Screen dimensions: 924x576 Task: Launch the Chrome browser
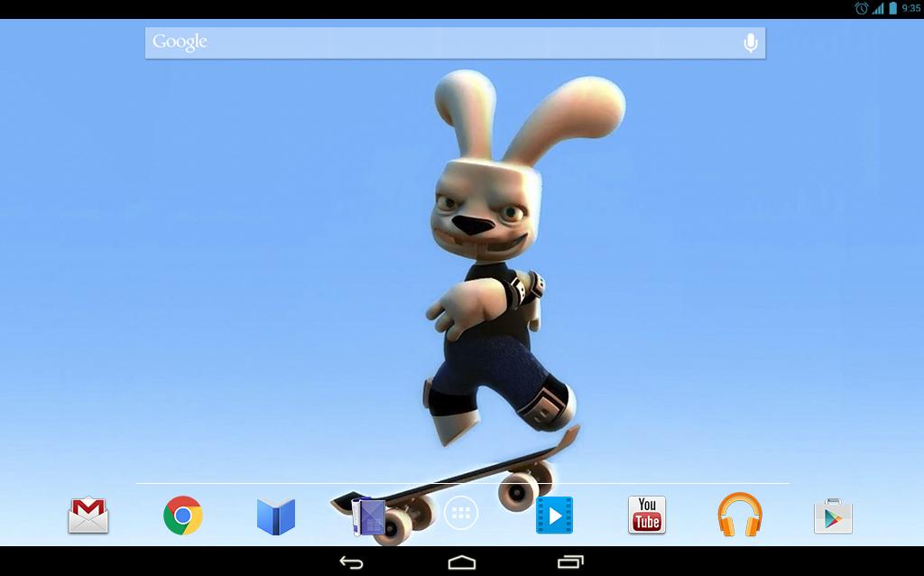point(182,516)
